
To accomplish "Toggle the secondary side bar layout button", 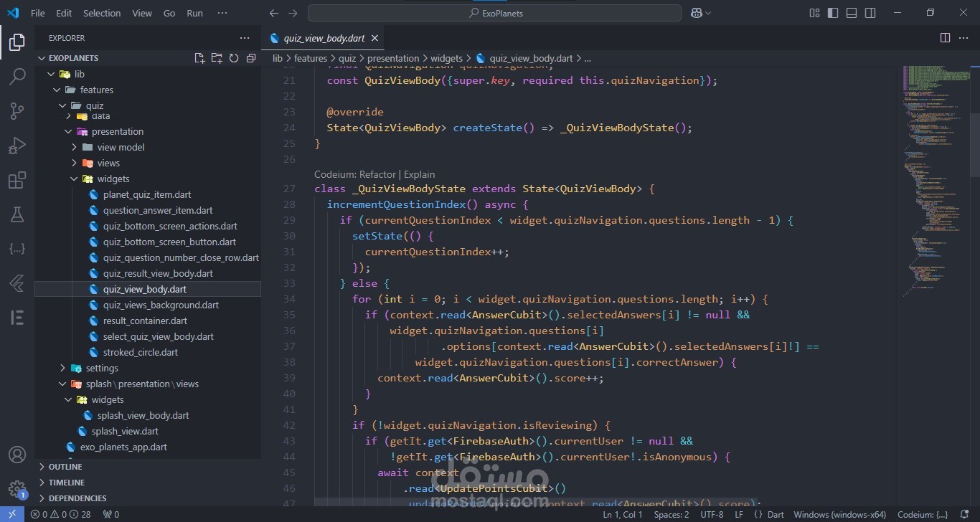I will [870, 13].
